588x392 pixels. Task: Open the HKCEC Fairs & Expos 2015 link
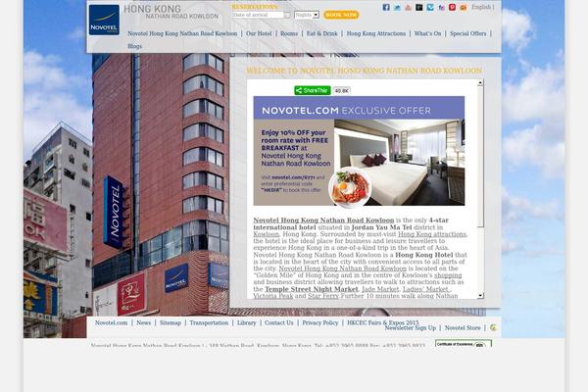click(x=383, y=322)
